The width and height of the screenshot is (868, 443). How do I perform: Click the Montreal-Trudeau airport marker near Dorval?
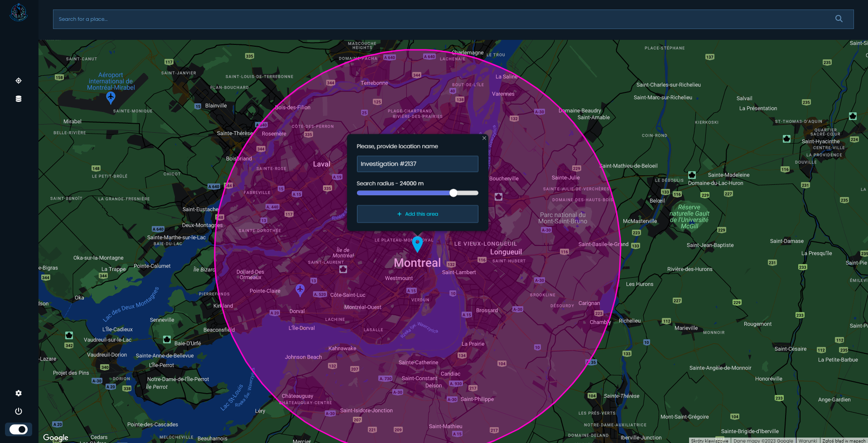[x=300, y=290]
